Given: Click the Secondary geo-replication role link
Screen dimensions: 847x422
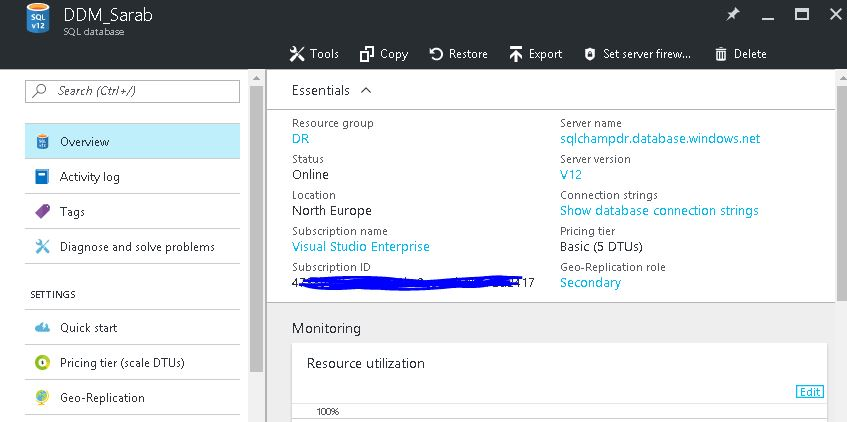Looking at the screenshot, I should pos(590,283).
